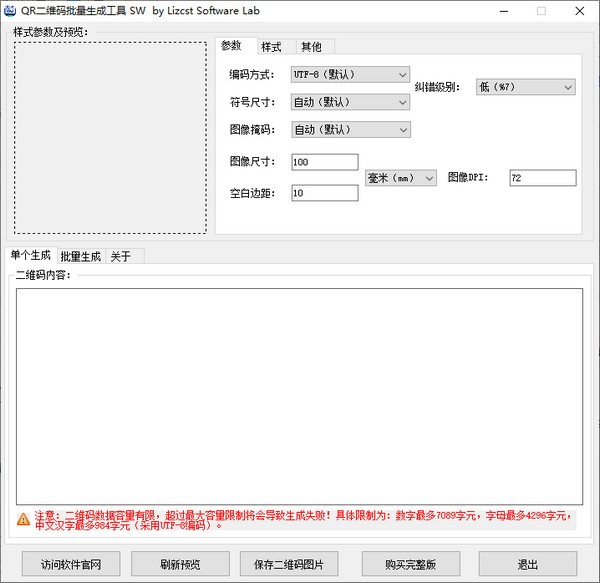Viewport: 600px width, 583px height.
Task: Switch to the 批量生成 tab
Action: pos(80,256)
